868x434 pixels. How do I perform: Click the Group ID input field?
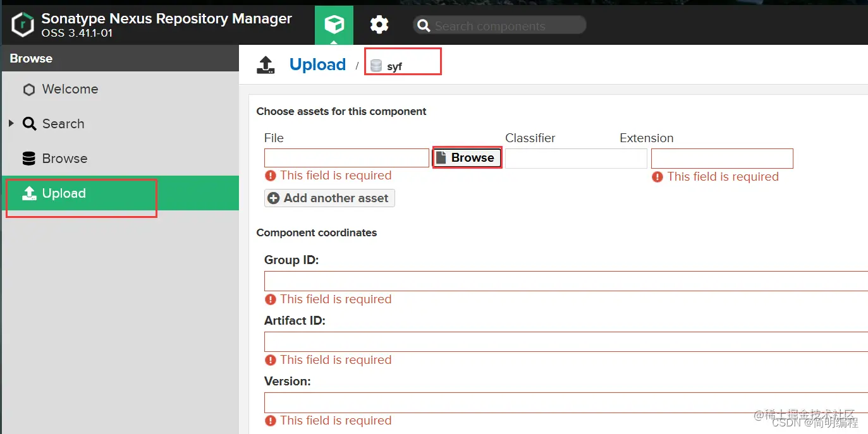566,281
